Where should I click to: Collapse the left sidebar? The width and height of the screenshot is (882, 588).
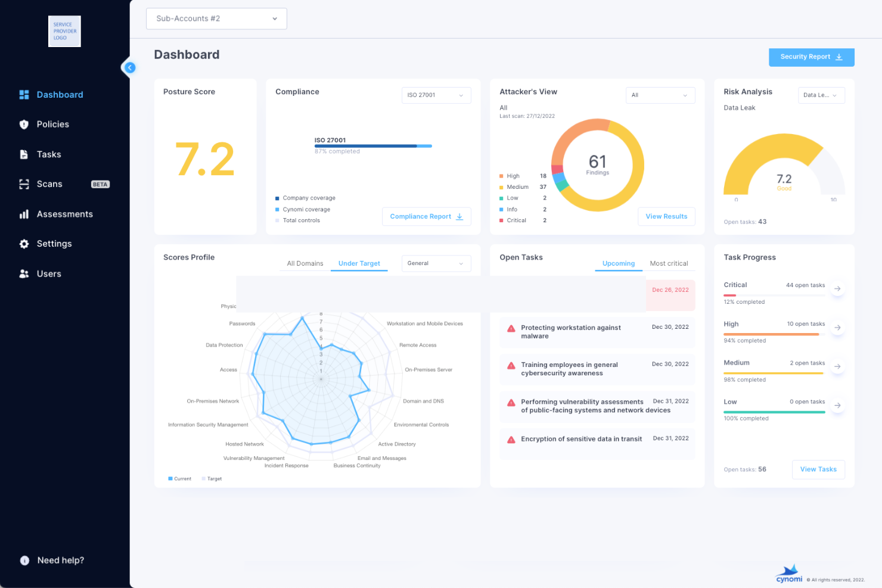click(130, 67)
